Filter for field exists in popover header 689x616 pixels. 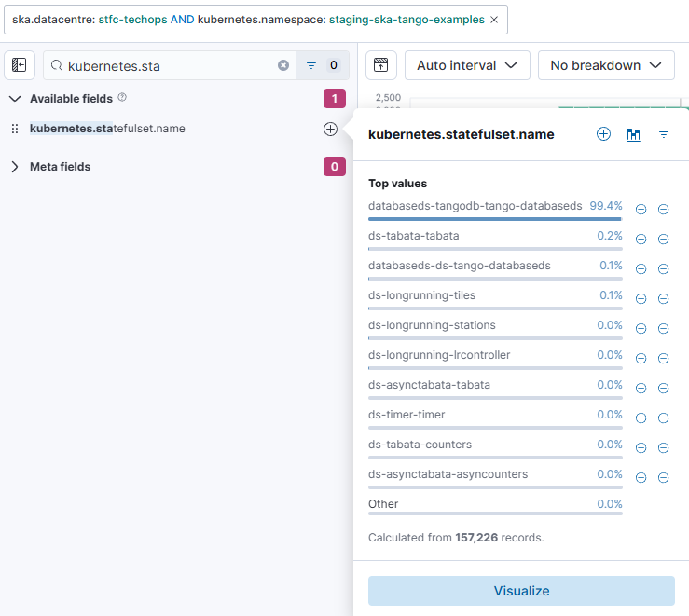click(x=664, y=134)
